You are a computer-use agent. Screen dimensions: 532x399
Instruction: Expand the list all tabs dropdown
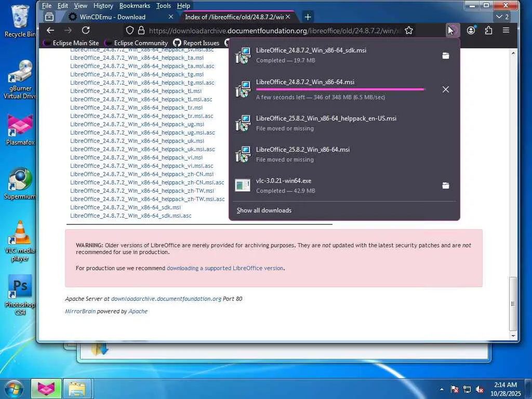(x=502, y=17)
